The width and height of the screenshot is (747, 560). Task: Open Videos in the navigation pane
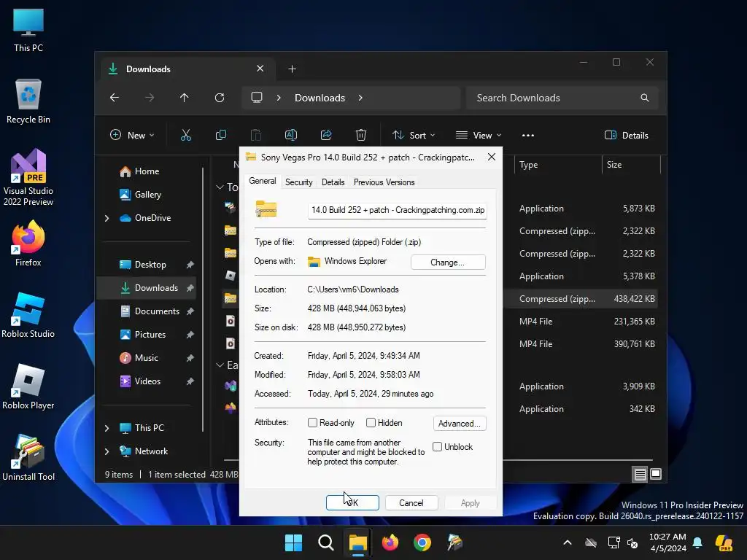pos(147,381)
